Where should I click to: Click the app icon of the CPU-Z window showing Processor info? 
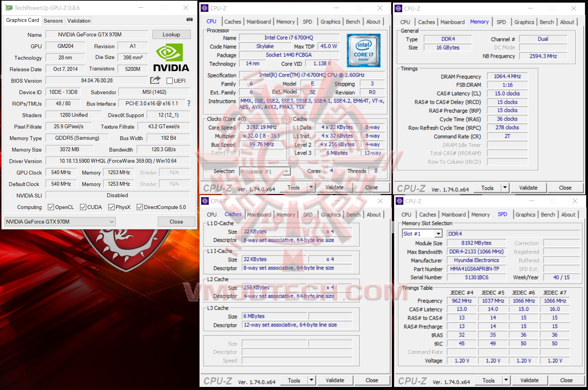pos(205,8)
